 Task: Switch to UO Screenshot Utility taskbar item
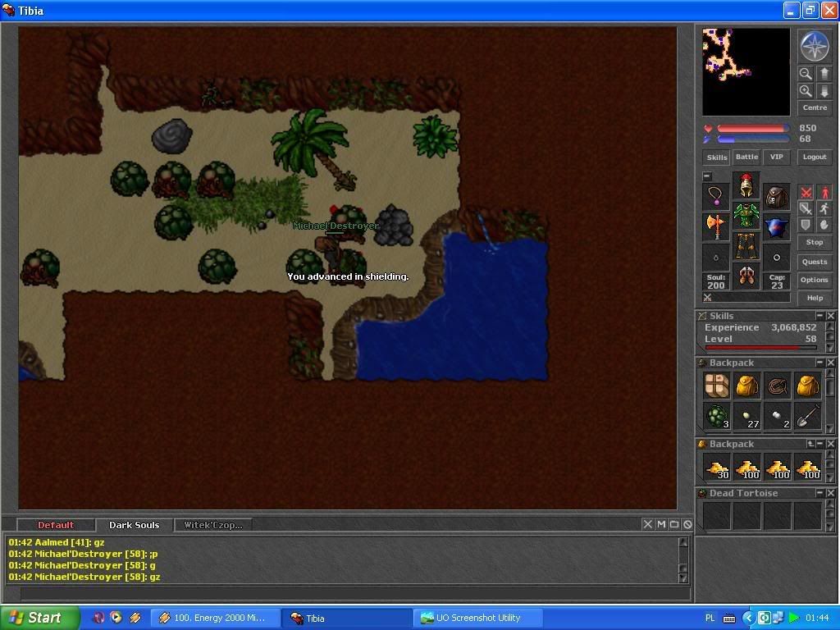coord(478,618)
